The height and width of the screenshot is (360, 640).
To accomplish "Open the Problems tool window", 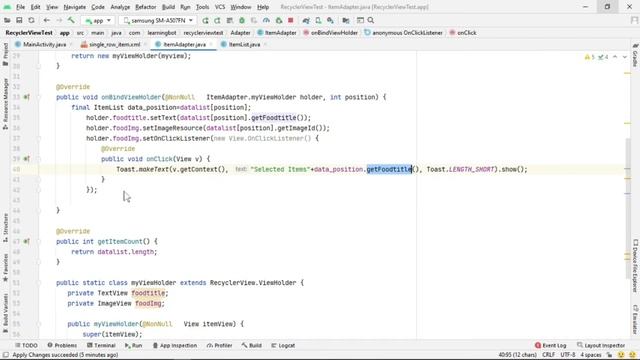I will (62, 345).
